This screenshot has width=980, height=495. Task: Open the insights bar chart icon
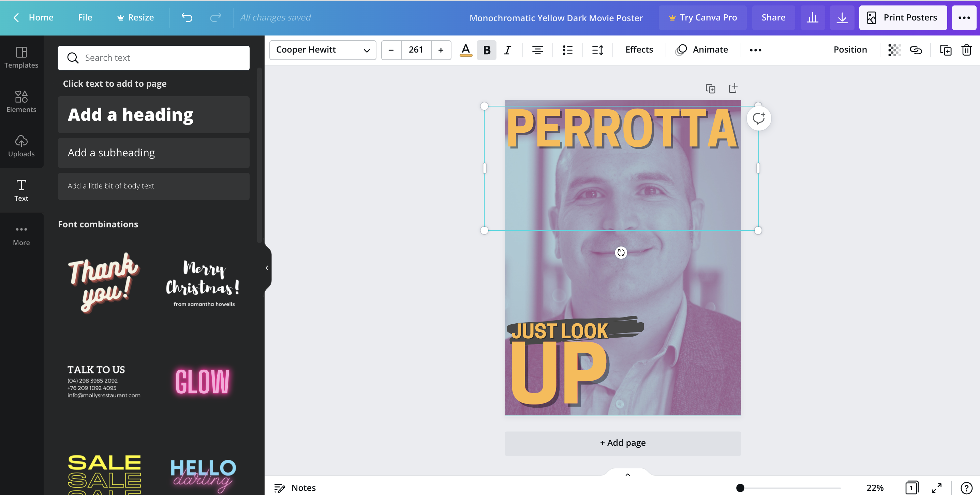pos(812,17)
